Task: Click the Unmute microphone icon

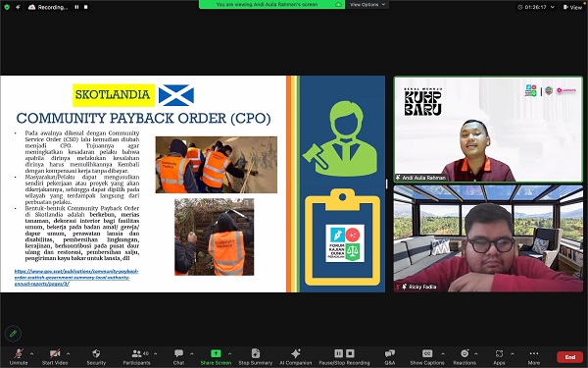Action: pyautogui.click(x=19, y=353)
